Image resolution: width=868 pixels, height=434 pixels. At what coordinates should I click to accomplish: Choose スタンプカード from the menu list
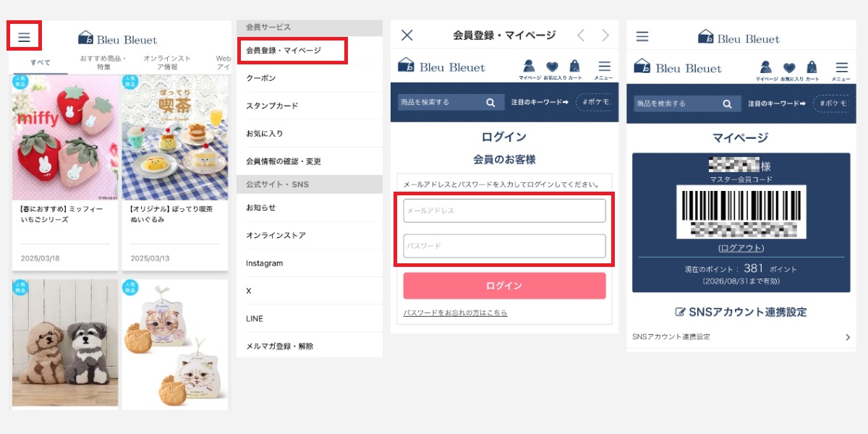[272, 106]
